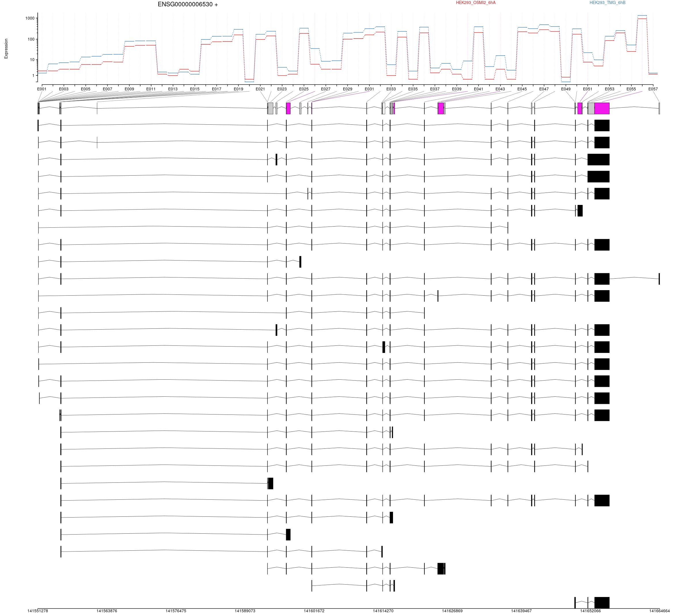Click exon bin label E015
Image resolution: width=691 pixels, height=616 pixels.
[195, 89]
